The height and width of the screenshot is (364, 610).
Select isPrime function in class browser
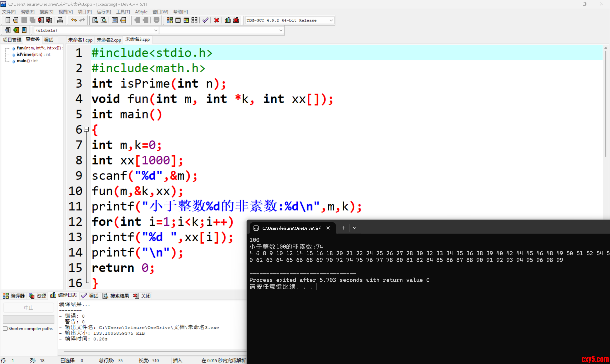click(x=24, y=55)
